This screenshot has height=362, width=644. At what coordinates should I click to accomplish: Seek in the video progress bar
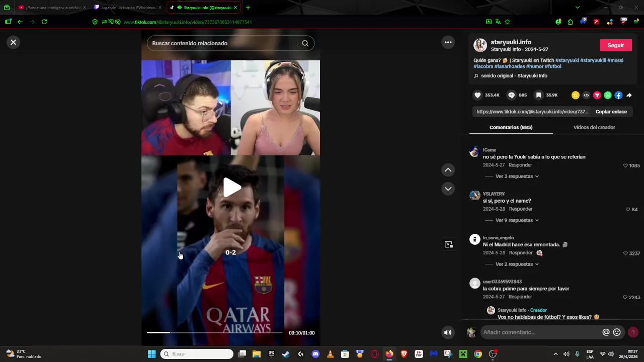coord(215,332)
